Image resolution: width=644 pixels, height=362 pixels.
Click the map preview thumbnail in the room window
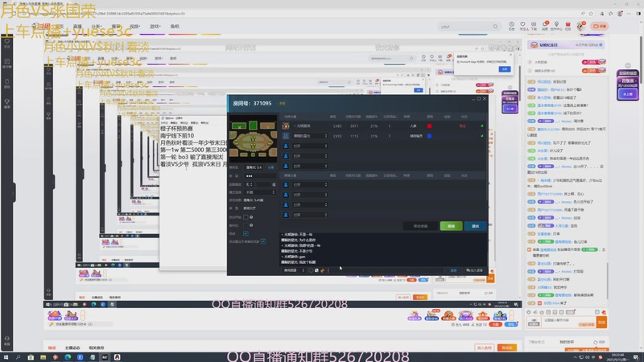(x=253, y=137)
